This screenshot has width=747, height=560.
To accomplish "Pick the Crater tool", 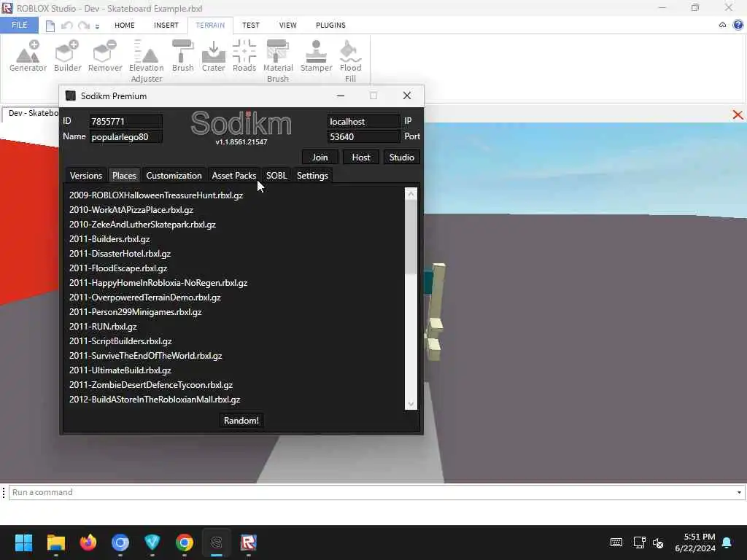I will [x=214, y=55].
